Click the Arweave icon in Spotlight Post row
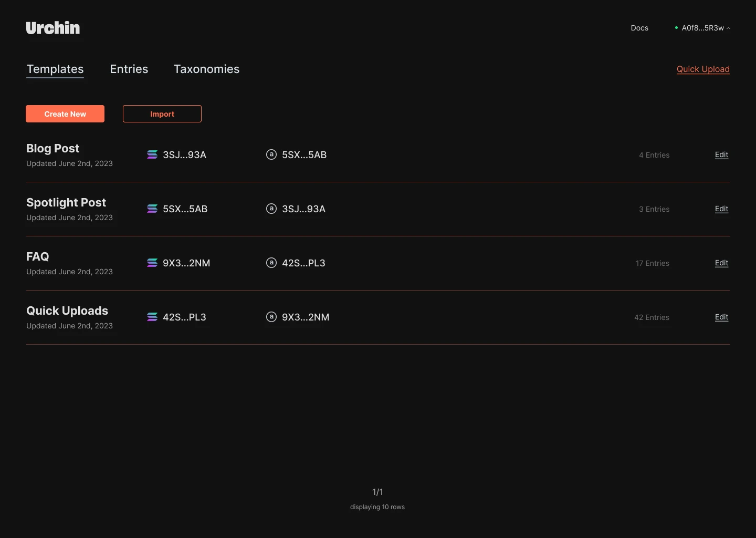 [271, 209]
